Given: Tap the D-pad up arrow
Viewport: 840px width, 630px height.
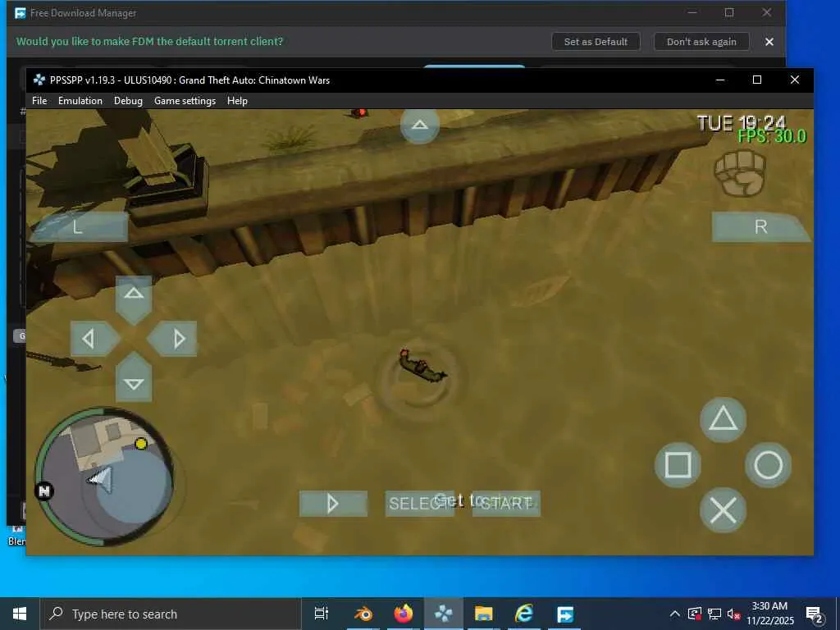Looking at the screenshot, I should point(134,299).
